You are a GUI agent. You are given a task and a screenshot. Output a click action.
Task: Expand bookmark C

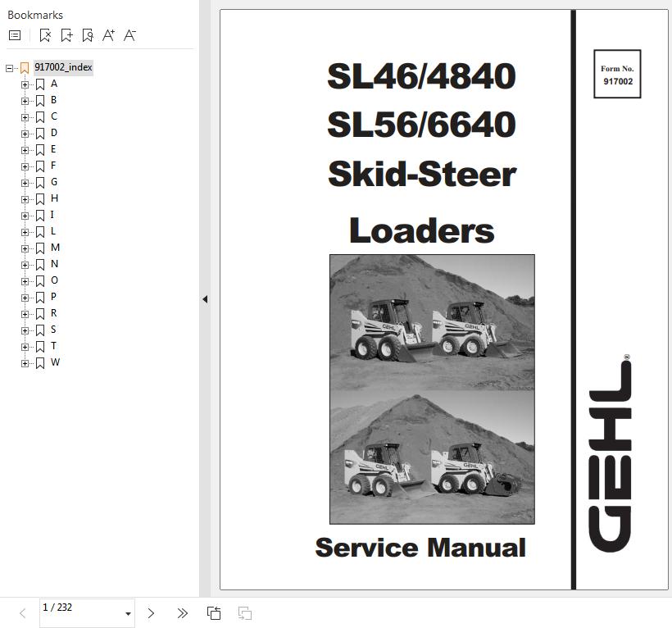point(25,117)
